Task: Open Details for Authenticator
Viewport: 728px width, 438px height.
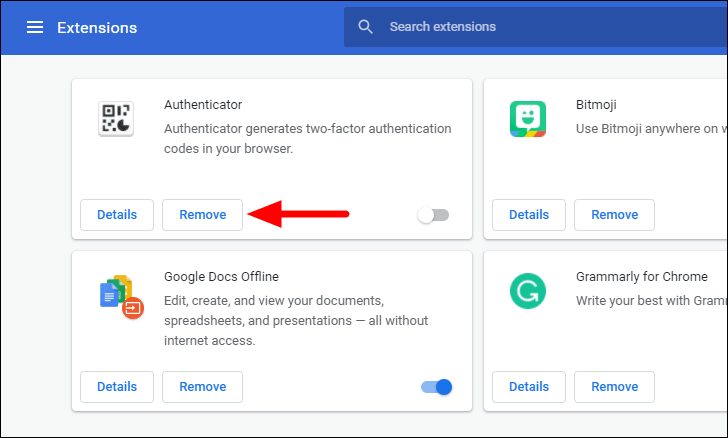Action: coord(117,215)
